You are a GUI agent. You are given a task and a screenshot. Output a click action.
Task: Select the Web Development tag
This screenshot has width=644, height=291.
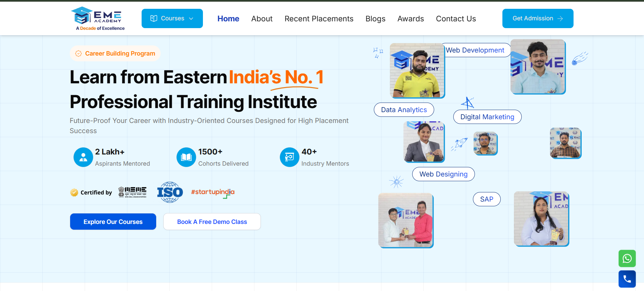[x=475, y=50]
